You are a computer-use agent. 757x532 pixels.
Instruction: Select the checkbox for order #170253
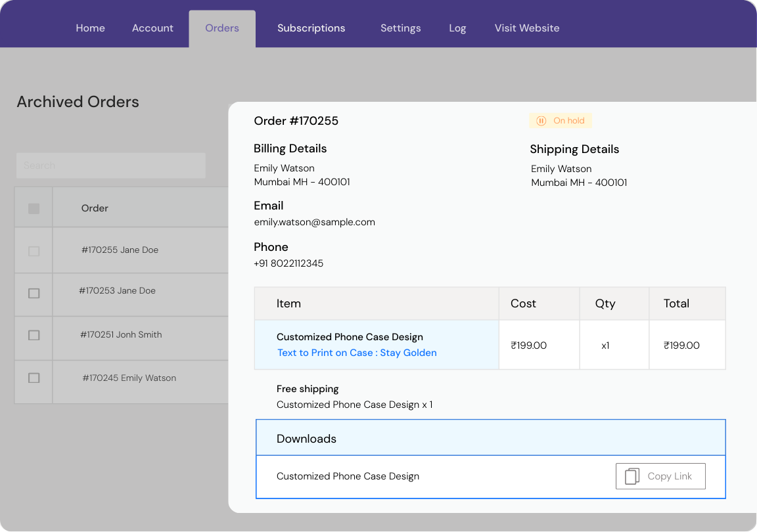[34, 294]
